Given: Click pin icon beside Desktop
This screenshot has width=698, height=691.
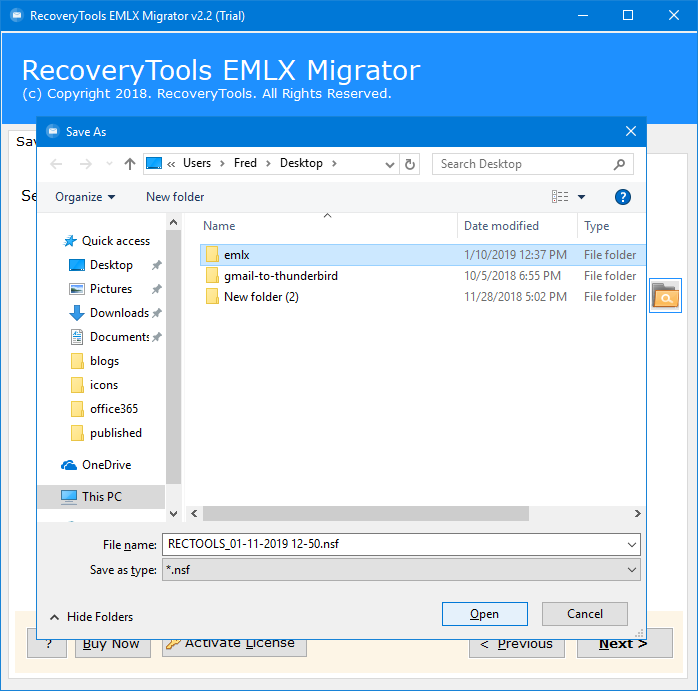Looking at the screenshot, I should [x=156, y=265].
